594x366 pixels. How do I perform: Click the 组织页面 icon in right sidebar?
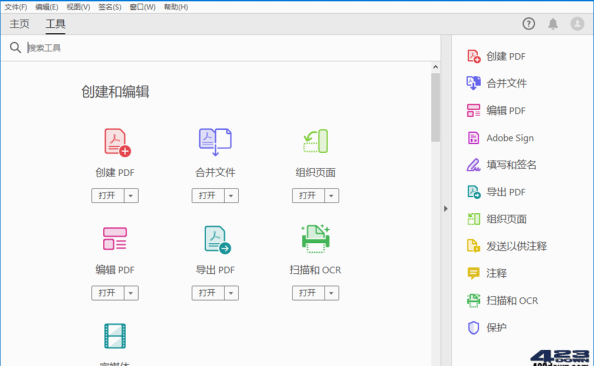click(x=474, y=219)
